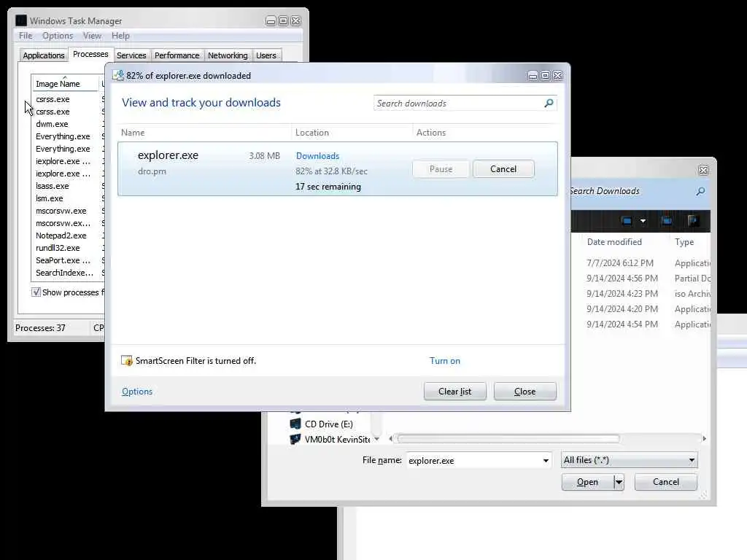747x560 pixels.
Task: Switch to the Applications tab
Action: point(43,55)
